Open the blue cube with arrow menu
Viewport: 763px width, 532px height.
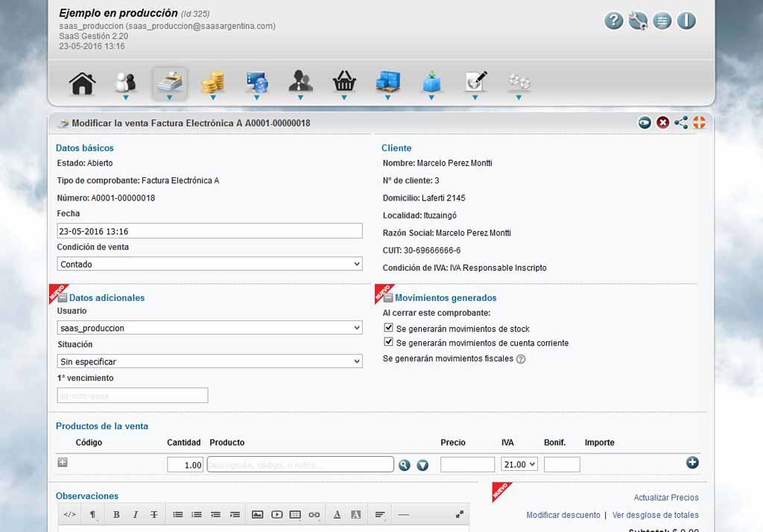point(431,82)
